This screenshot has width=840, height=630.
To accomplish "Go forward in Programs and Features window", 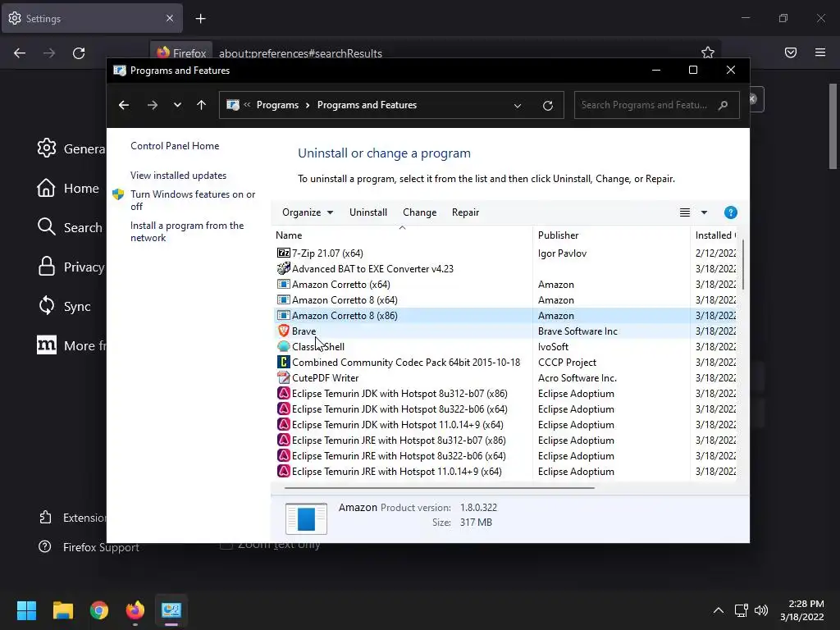I will pyautogui.click(x=153, y=105).
